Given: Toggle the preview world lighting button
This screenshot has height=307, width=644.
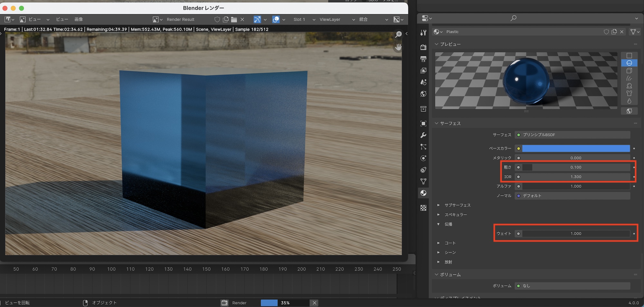Looking at the screenshot, I should pyautogui.click(x=629, y=111).
